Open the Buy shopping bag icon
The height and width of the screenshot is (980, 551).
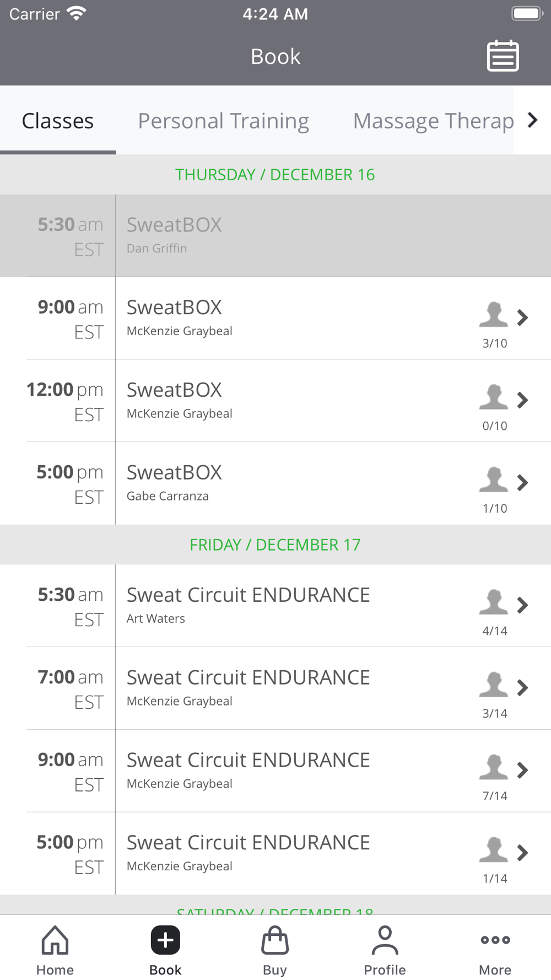[275, 940]
